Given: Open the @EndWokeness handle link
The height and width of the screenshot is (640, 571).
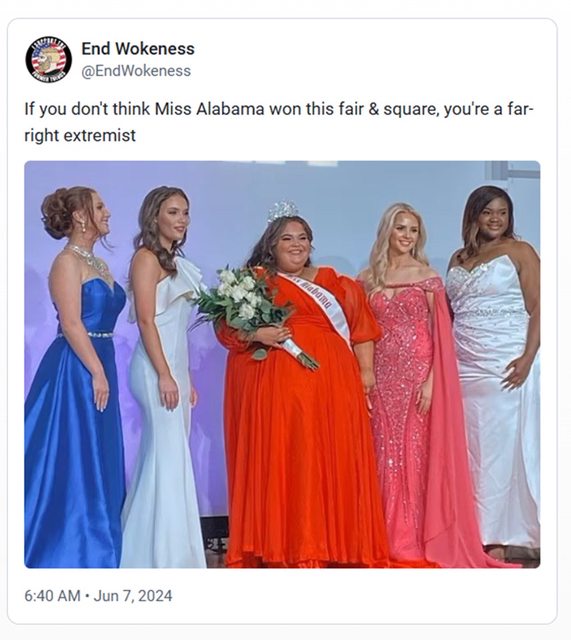Looking at the screenshot, I should 136,71.
